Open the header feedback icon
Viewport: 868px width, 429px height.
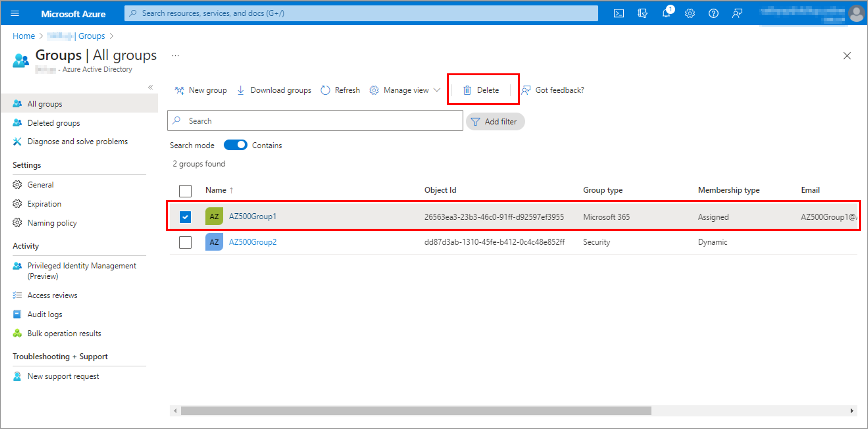[737, 13]
